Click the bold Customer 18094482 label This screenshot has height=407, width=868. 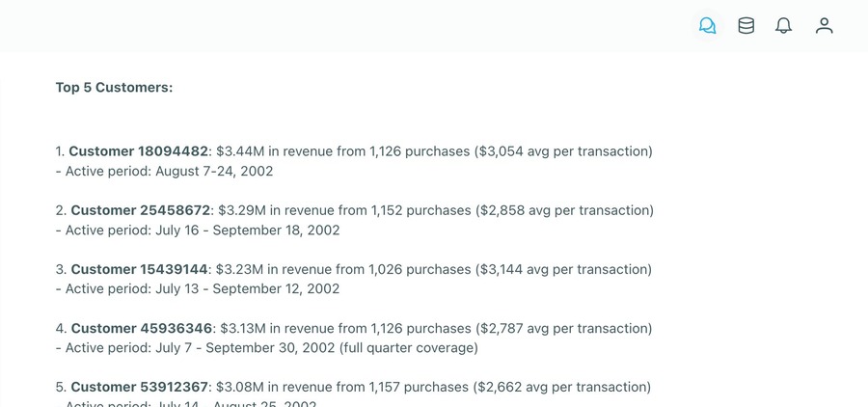point(138,151)
